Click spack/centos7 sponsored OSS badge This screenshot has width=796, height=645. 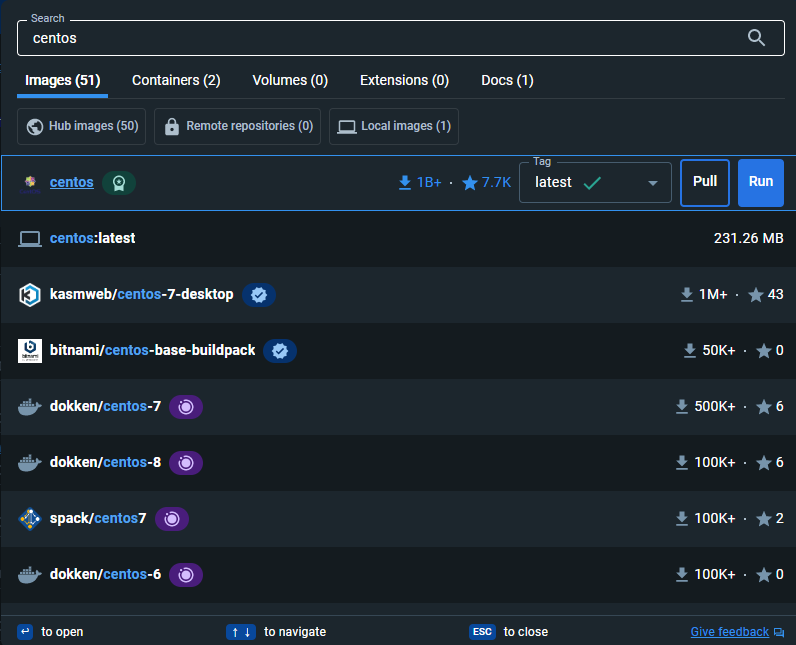pyautogui.click(x=172, y=519)
